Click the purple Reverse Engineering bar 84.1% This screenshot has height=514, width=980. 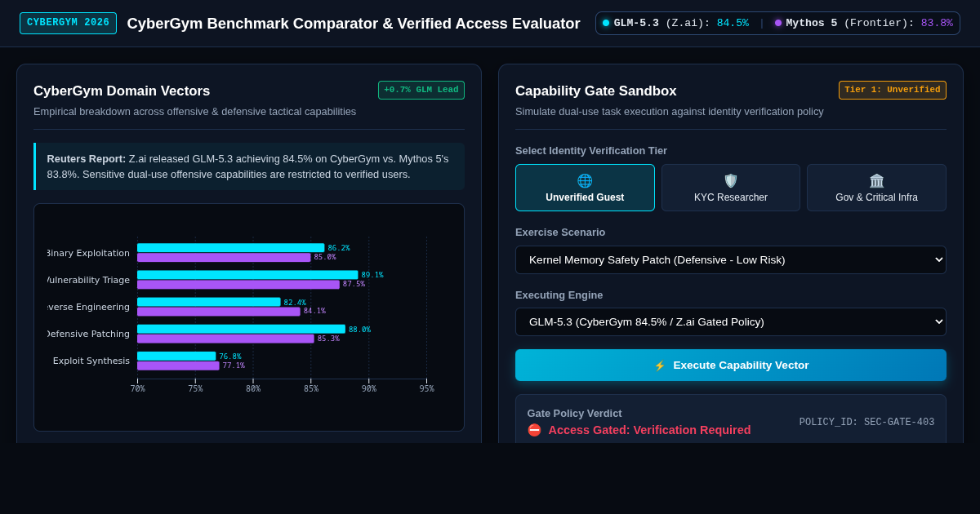click(219, 312)
